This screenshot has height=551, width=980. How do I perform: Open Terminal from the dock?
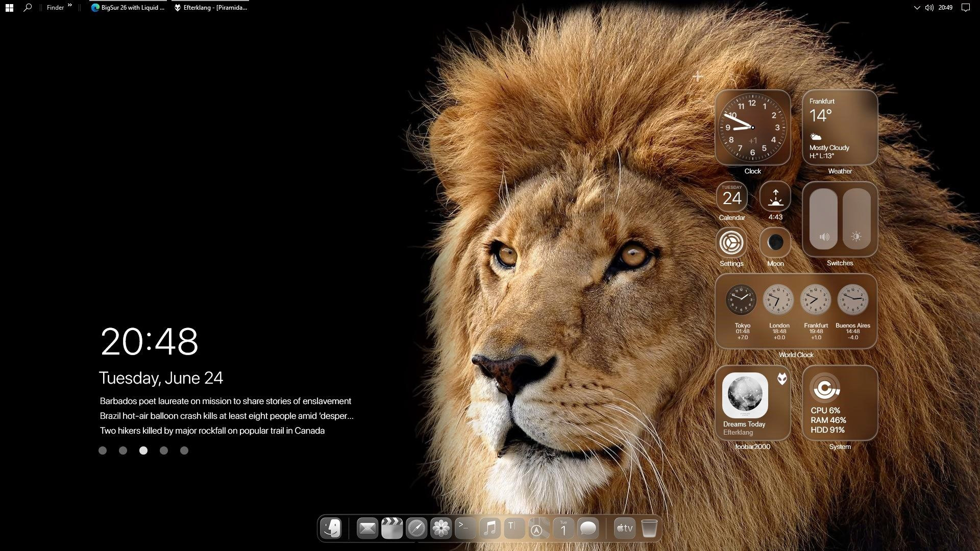465,529
